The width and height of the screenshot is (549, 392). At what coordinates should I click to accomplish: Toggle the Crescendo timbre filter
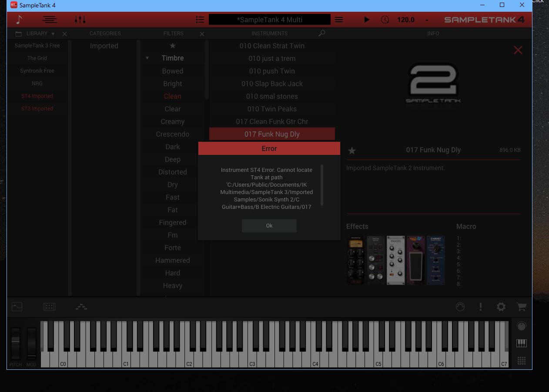(173, 134)
